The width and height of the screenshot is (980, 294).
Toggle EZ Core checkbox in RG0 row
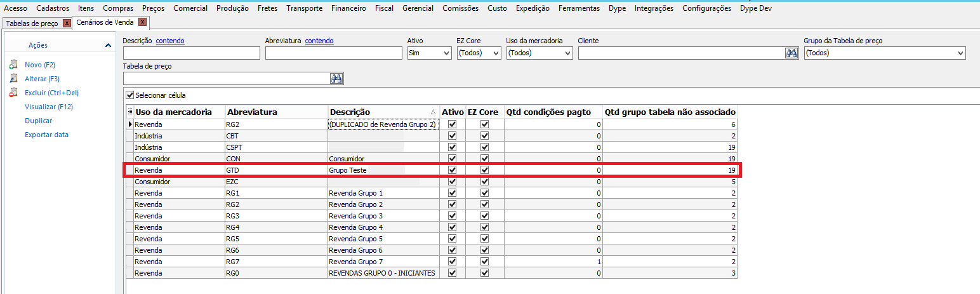click(x=485, y=273)
